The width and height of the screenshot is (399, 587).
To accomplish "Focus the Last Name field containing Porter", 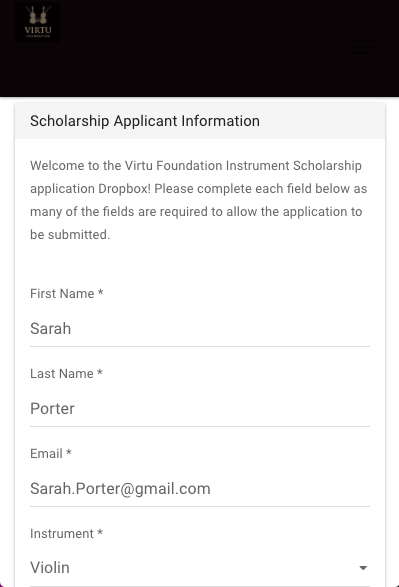I will coord(200,408).
